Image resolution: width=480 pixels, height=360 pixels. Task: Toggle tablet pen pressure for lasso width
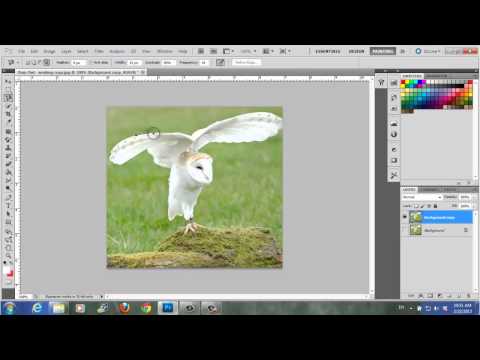[220, 62]
